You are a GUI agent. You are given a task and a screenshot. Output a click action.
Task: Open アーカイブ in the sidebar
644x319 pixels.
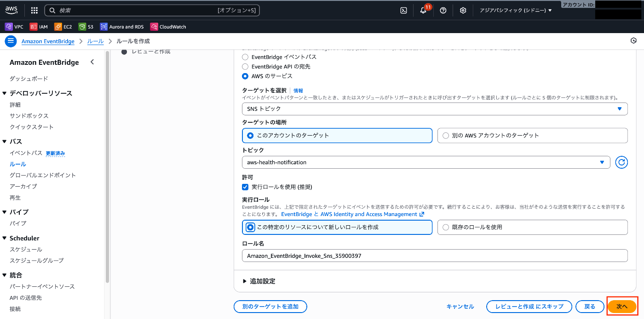tap(23, 186)
